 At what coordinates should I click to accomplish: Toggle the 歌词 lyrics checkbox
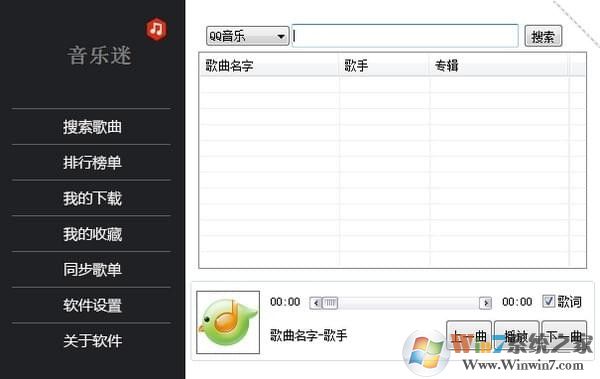(x=548, y=302)
